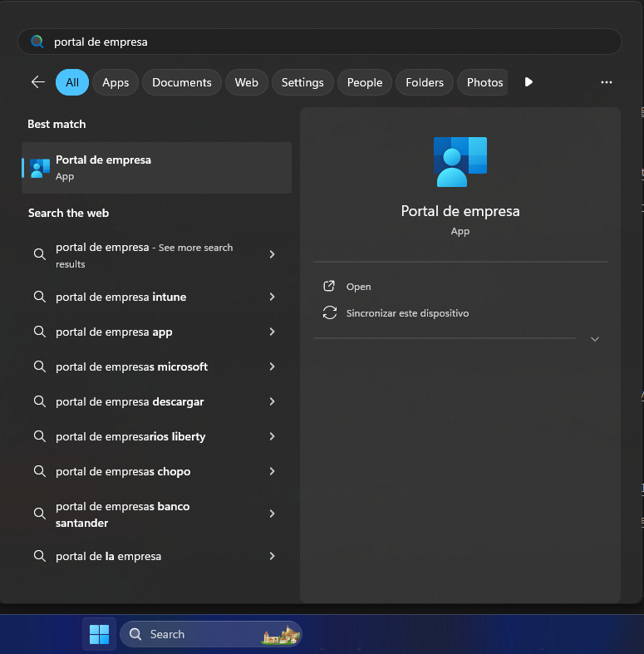Open the Portal de empresa best match result
This screenshot has height=654, width=644.
click(x=156, y=168)
